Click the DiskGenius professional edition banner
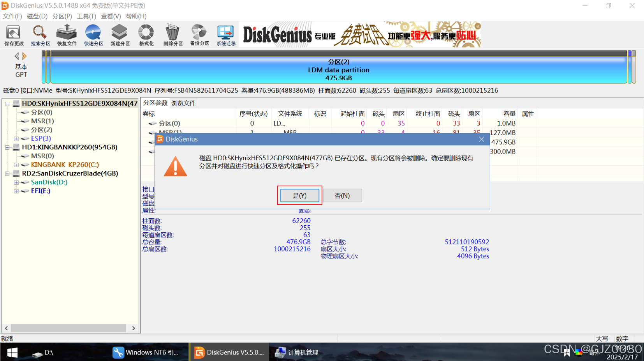The width and height of the screenshot is (644, 361). (360, 35)
